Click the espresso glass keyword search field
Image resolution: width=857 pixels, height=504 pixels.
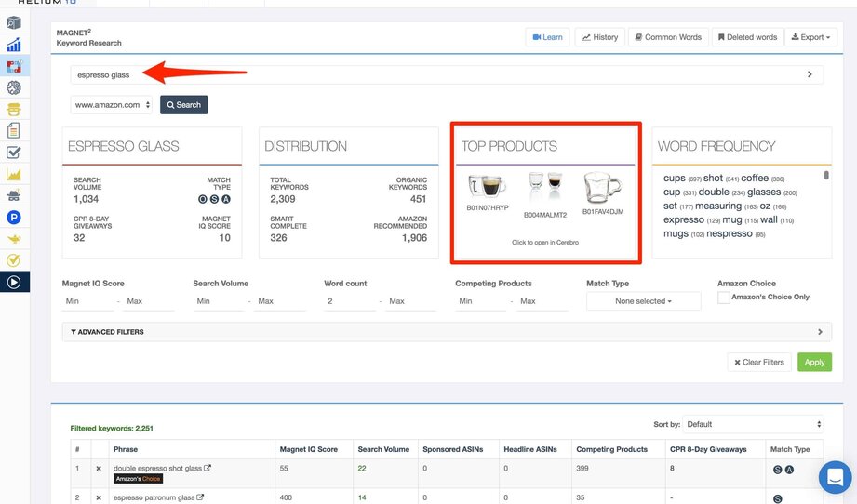447,74
